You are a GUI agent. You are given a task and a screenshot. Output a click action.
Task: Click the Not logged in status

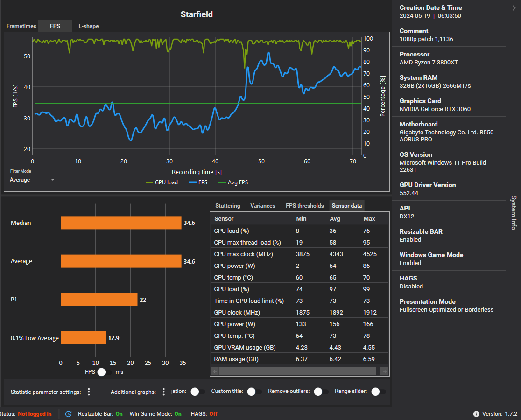click(x=35, y=413)
